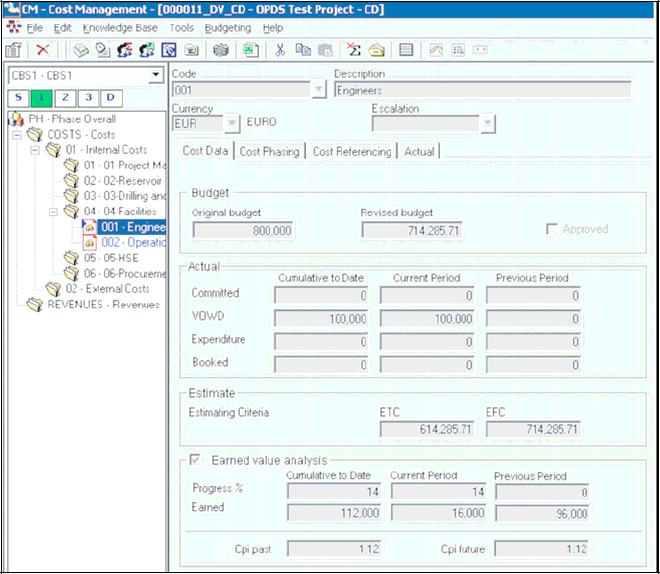The height and width of the screenshot is (574, 660).
Task: Collapse the 01 - Internal Costs node
Action: 35,150
